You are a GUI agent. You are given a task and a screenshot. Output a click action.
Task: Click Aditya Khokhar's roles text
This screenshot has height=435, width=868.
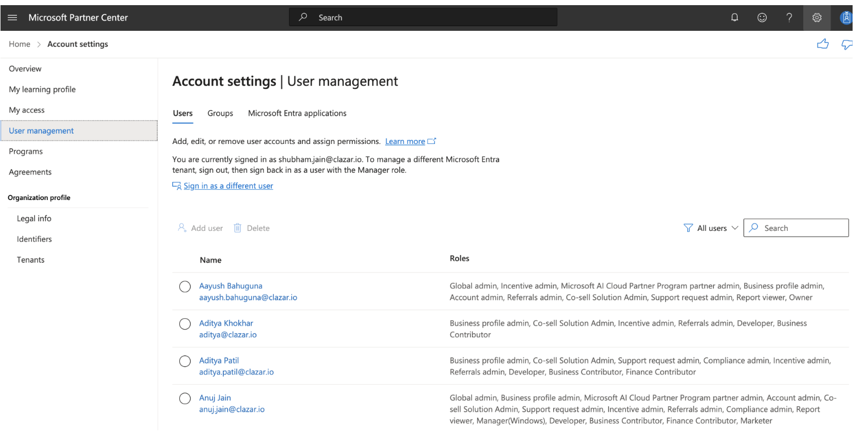click(628, 329)
